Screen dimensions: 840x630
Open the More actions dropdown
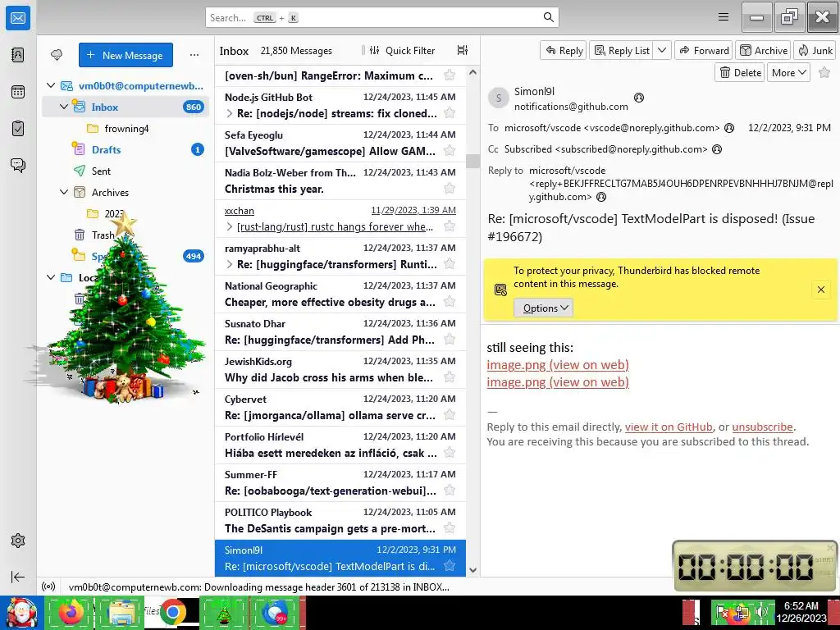[x=788, y=72]
